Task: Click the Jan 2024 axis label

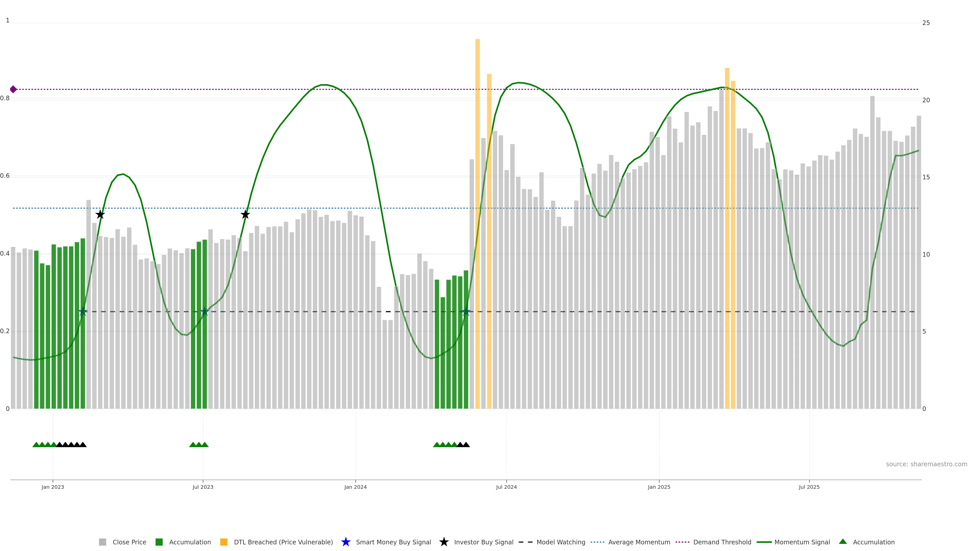Action: [x=355, y=487]
